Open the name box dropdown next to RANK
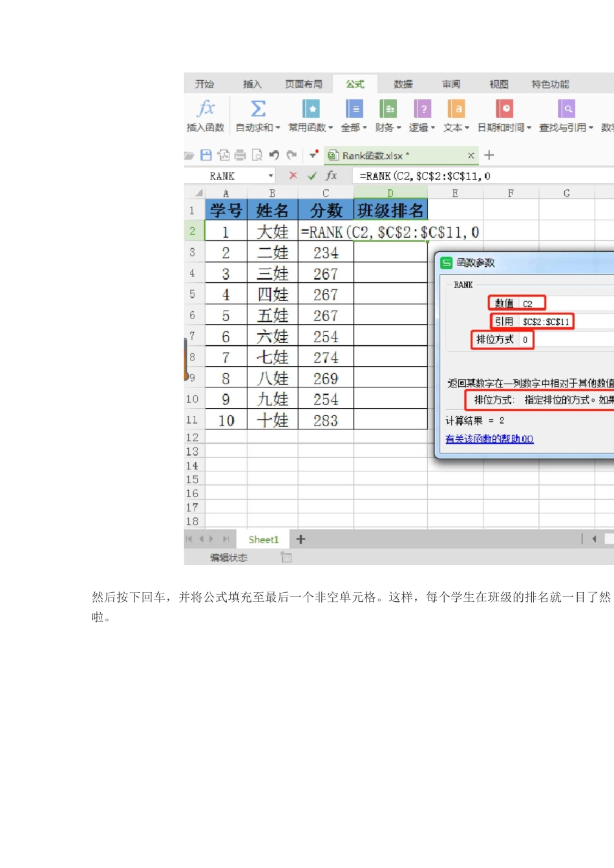Screen dimensions: 614x868 (271, 176)
